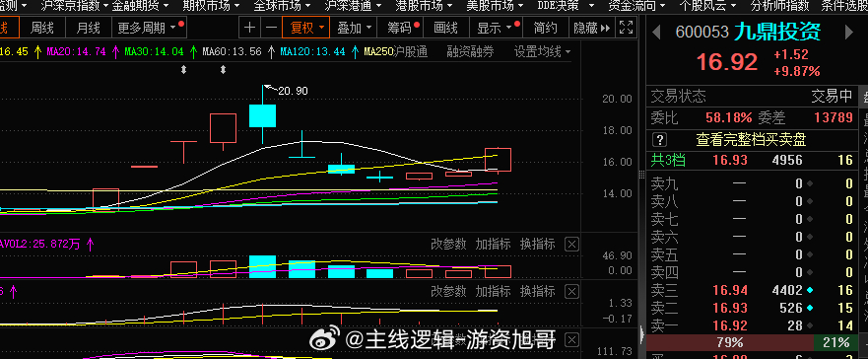Expand 更多周期 period options
This screenshot has height=359, width=868.
click(x=150, y=28)
